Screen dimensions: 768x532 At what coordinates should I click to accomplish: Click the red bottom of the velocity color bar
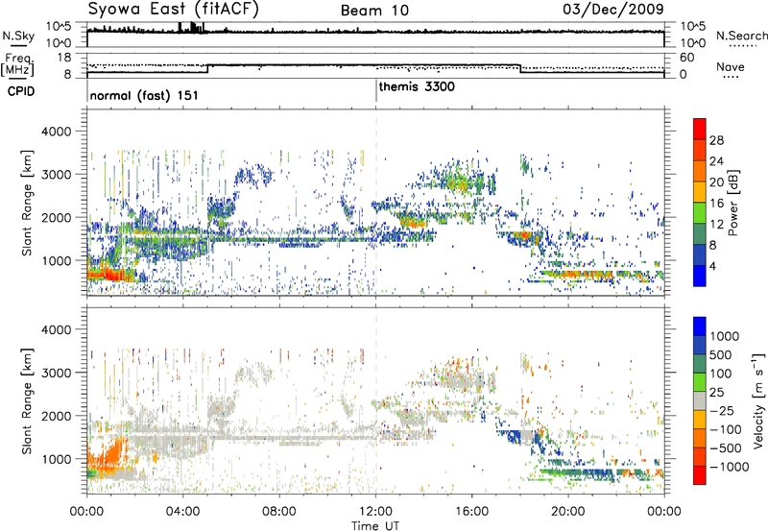[700, 475]
